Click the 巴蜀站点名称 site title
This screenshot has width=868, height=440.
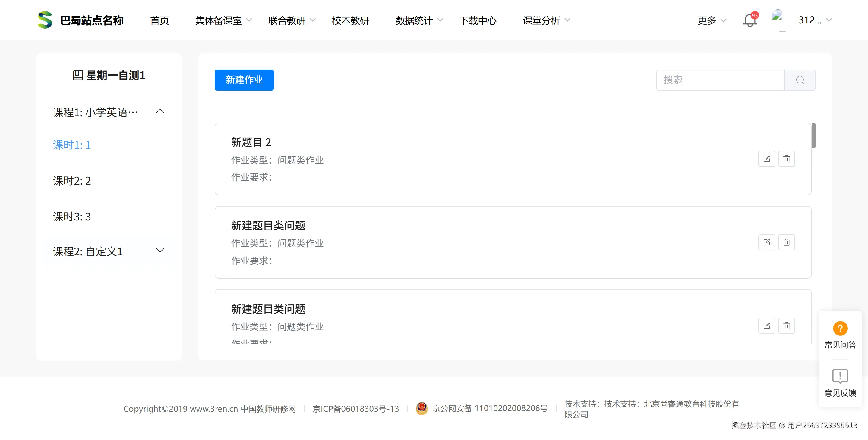(92, 20)
